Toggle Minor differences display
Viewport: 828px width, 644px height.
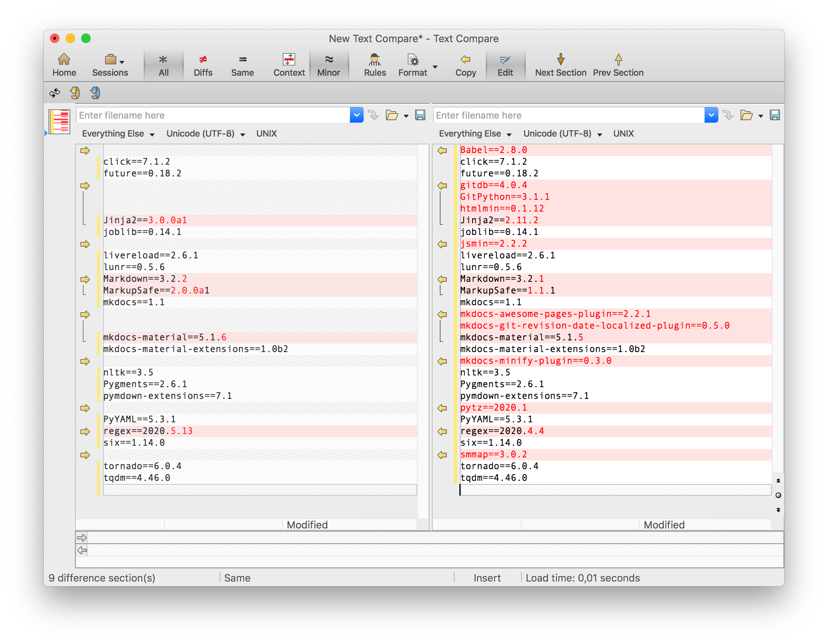point(329,64)
